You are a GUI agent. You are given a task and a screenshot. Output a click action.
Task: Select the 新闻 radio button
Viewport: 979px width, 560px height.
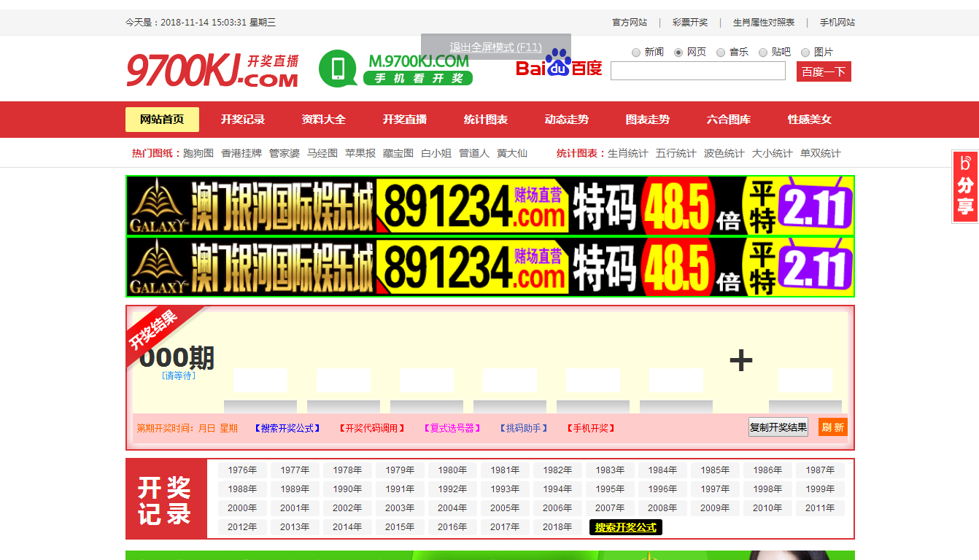pyautogui.click(x=636, y=52)
